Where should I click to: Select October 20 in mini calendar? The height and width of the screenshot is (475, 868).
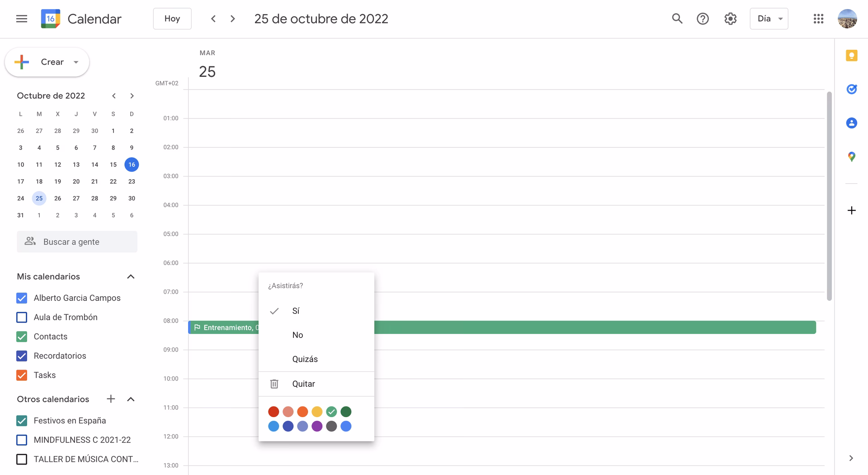pos(76,181)
